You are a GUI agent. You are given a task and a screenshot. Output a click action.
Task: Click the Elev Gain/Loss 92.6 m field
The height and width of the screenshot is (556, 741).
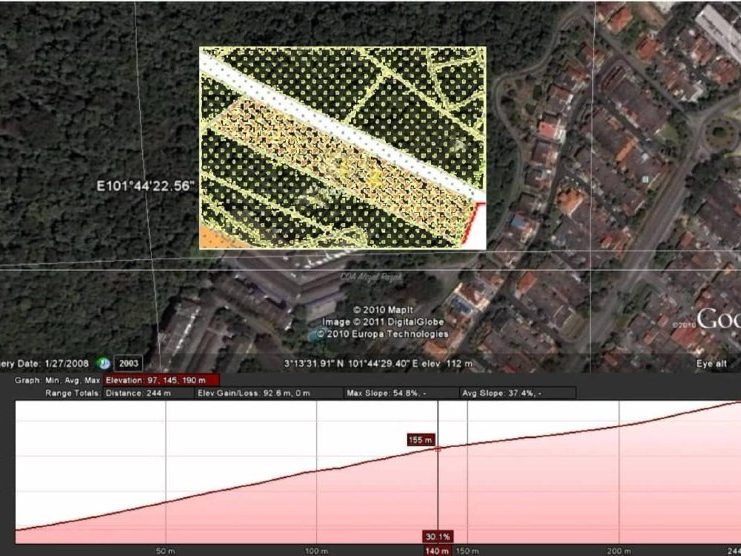pyautogui.click(x=269, y=393)
